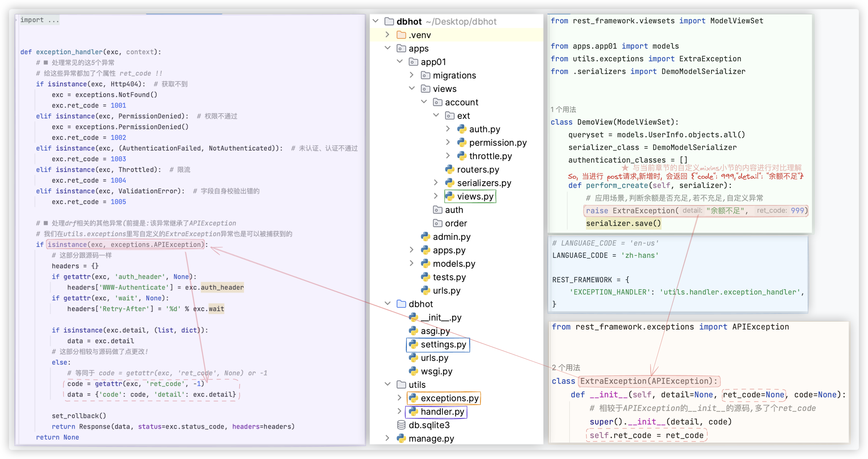This screenshot has width=868, height=459.
Task: Expand the .venv folder chevron
Action: tap(387, 35)
